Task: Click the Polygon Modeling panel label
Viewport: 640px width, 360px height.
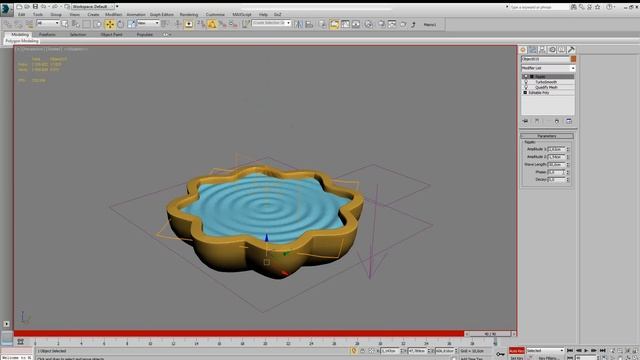Action: (22, 41)
